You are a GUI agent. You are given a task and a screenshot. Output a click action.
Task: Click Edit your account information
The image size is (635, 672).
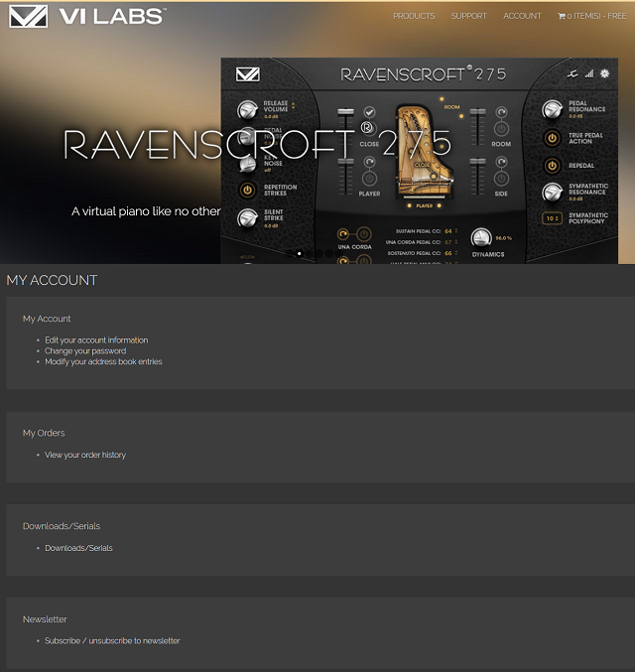coord(96,339)
